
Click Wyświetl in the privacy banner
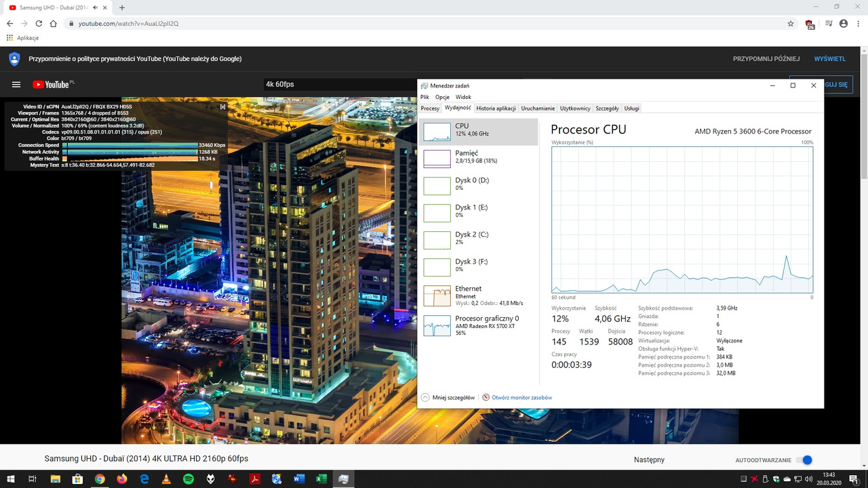click(830, 59)
